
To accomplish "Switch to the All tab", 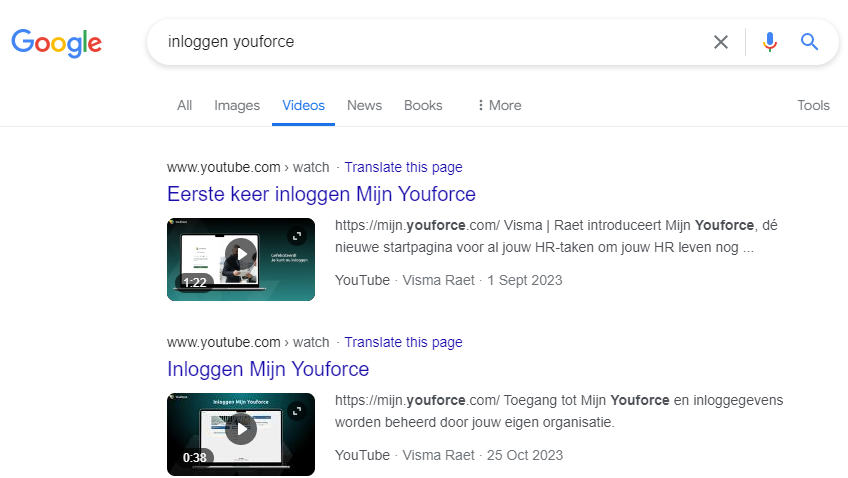I will click(184, 105).
